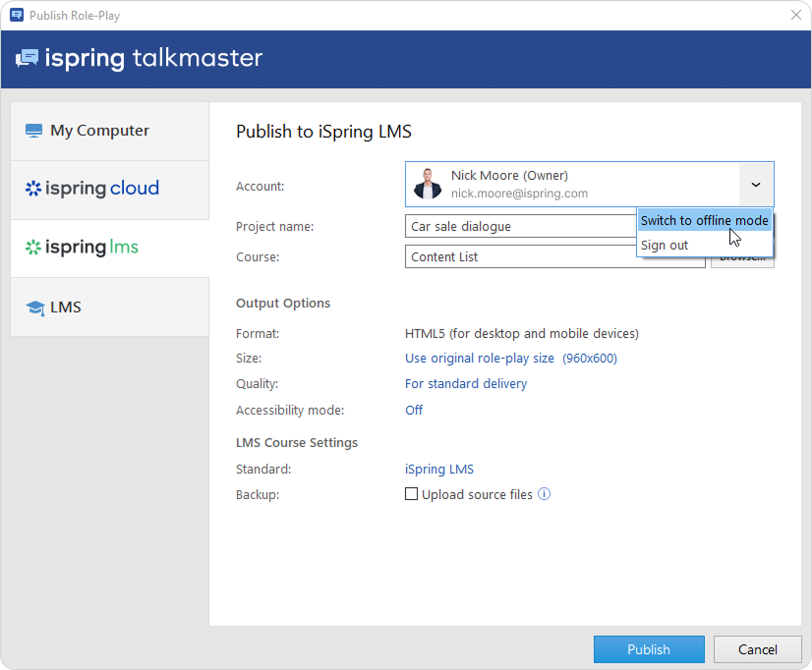The height and width of the screenshot is (670, 812).
Task: Click the monitor icon beside My Computer
Action: pyautogui.click(x=34, y=131)
